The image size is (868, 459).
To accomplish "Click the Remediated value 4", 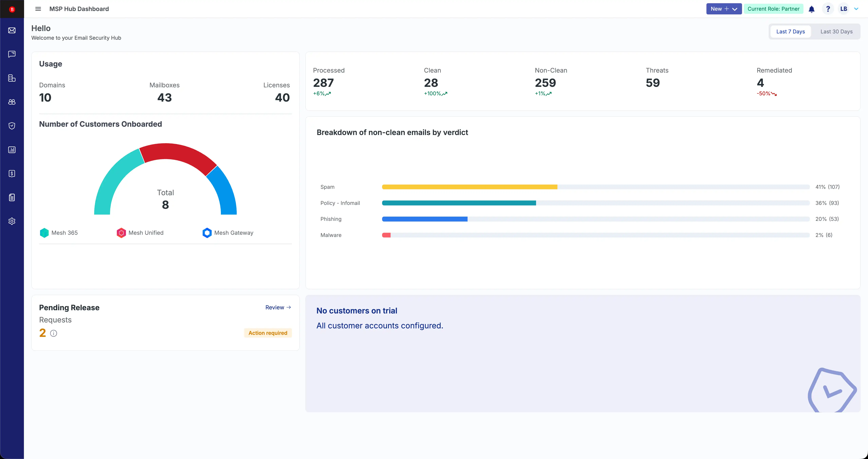I will click(x=760, y=83).
